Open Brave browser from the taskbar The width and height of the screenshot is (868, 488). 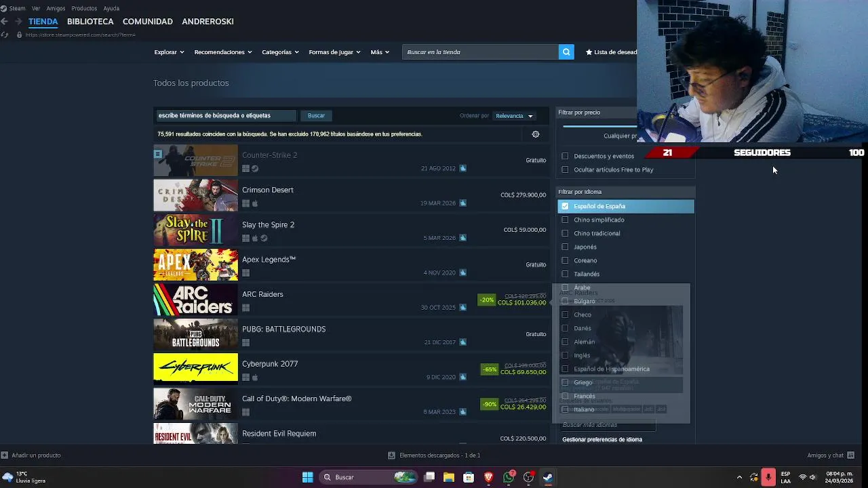click(x=488, y=477)
